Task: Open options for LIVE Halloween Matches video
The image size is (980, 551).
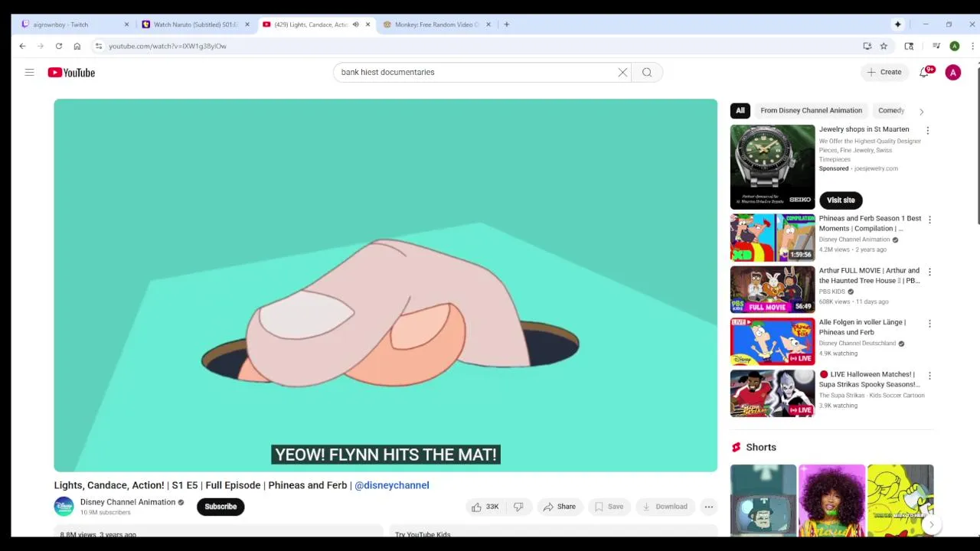Action: point(929,376)
